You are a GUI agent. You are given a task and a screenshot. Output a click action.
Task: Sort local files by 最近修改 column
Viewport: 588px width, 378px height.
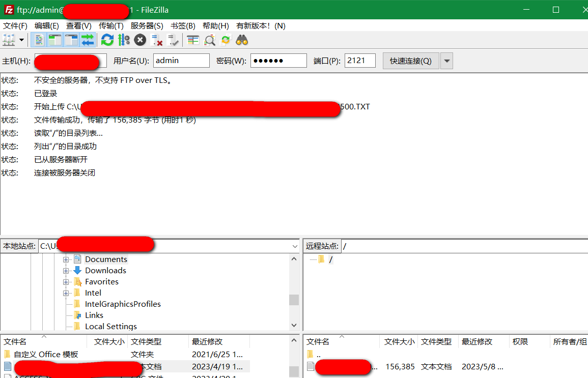[219, 342]
